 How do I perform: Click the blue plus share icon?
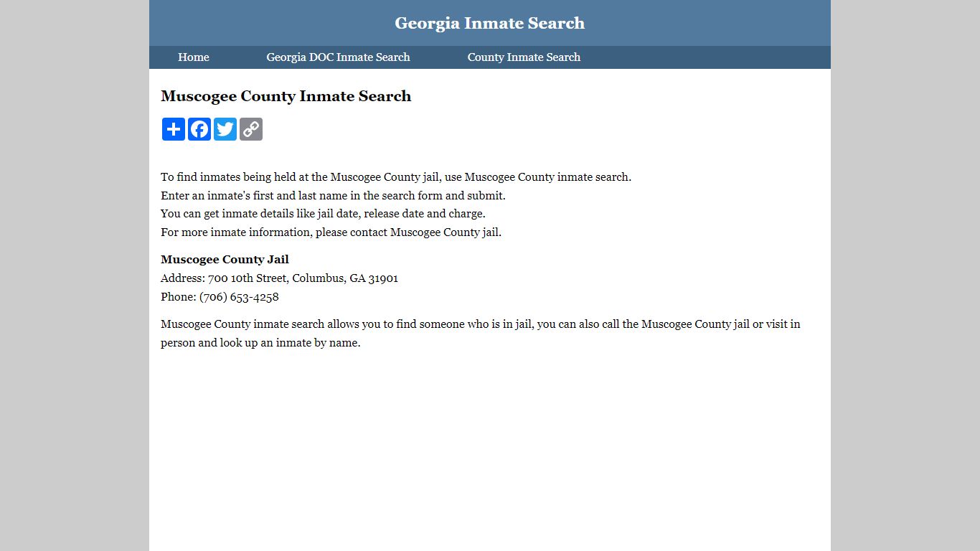pyautogui.click(x=173, y=129)
